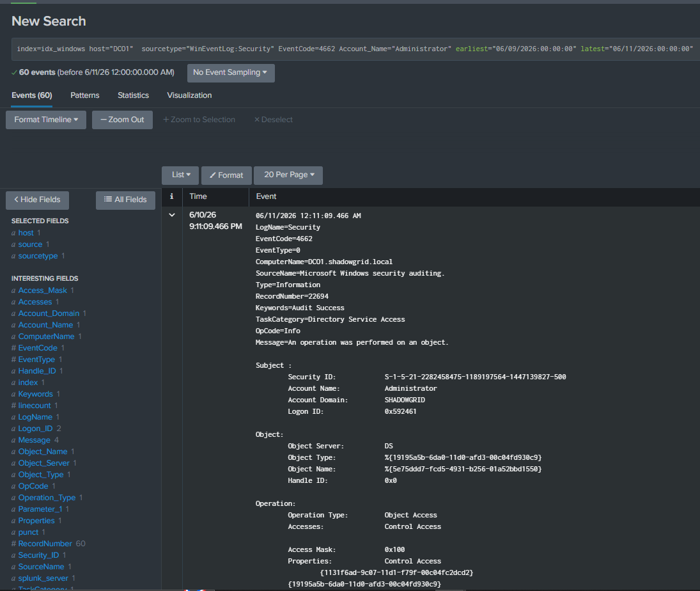The width and height of the screenshot is (700, 591).
Task: Switch to the Statistics tab
Action: pyautogui.click(x=133, y=95)
